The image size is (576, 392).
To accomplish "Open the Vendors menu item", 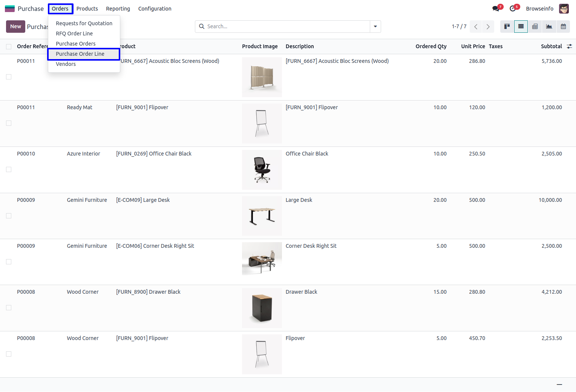I will 66,64.
